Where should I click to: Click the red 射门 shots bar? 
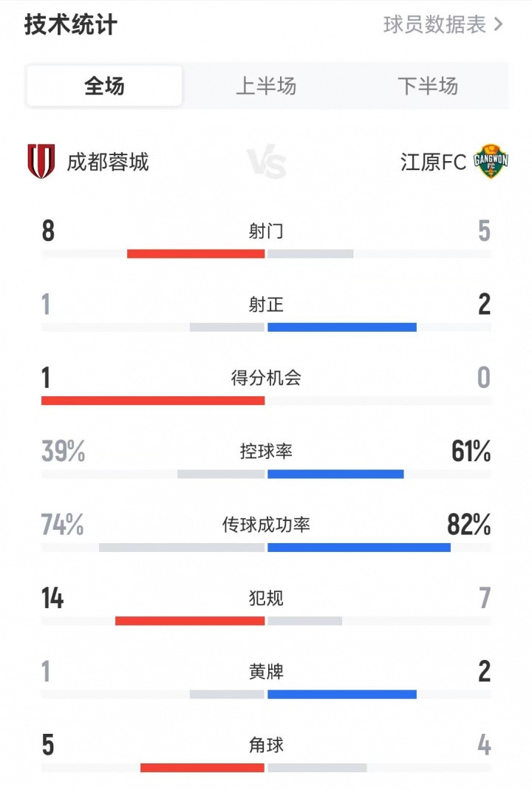[x=196, y=253]
